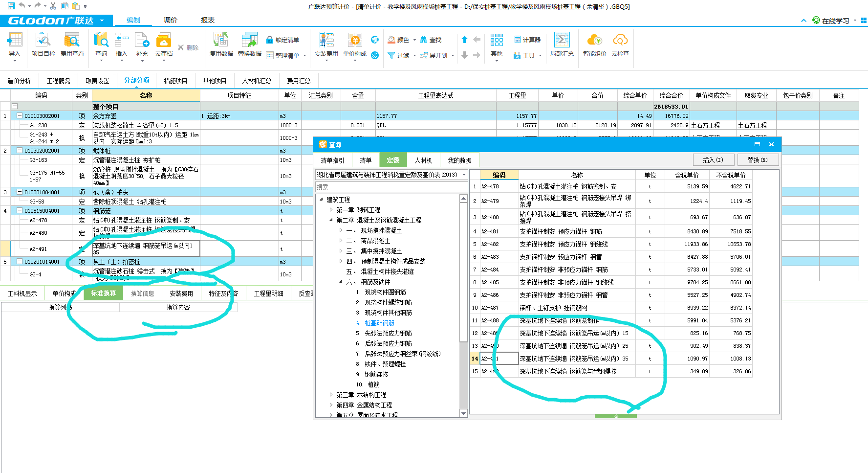Select quota row A2-481 支护锚杆制安 预应力锚杆 钢筋
Viewport: 868px width, 473px height.
(611, 231)
